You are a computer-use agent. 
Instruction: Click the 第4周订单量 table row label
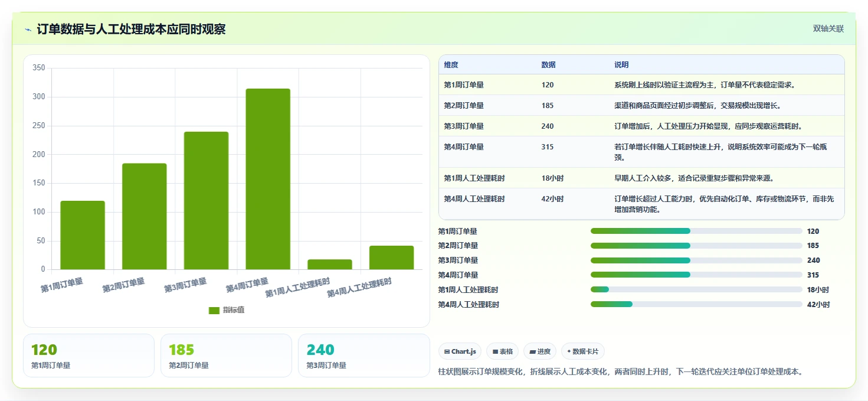[464, 147]
